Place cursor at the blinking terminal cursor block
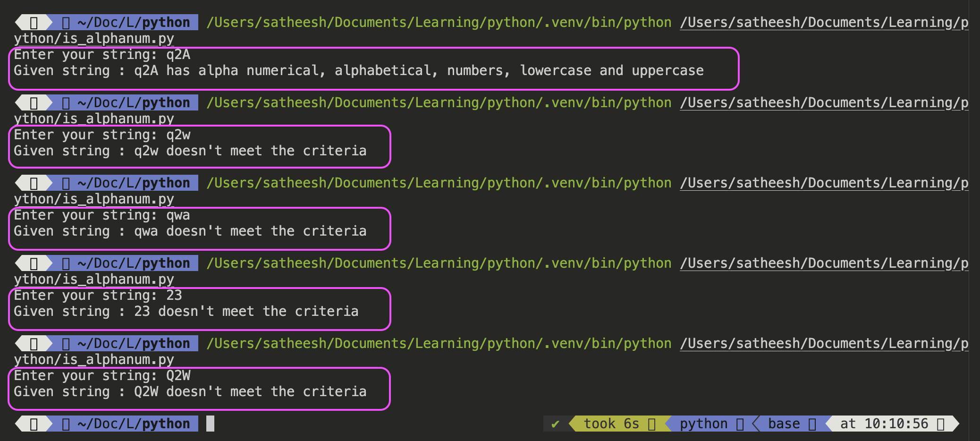 tap(210, 424)
